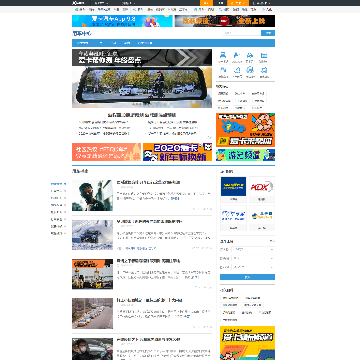Click the triangle-shaped icon in the shortcut grid

tap(237, 70)
